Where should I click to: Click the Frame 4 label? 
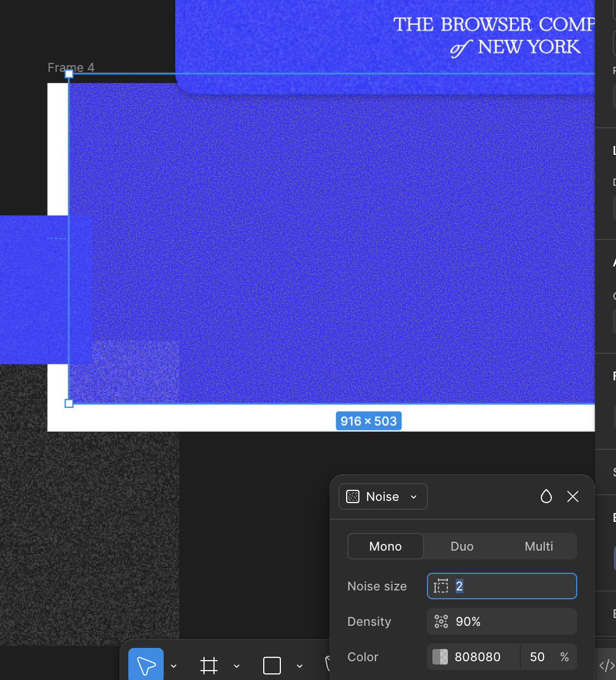[x=71, y=67]
